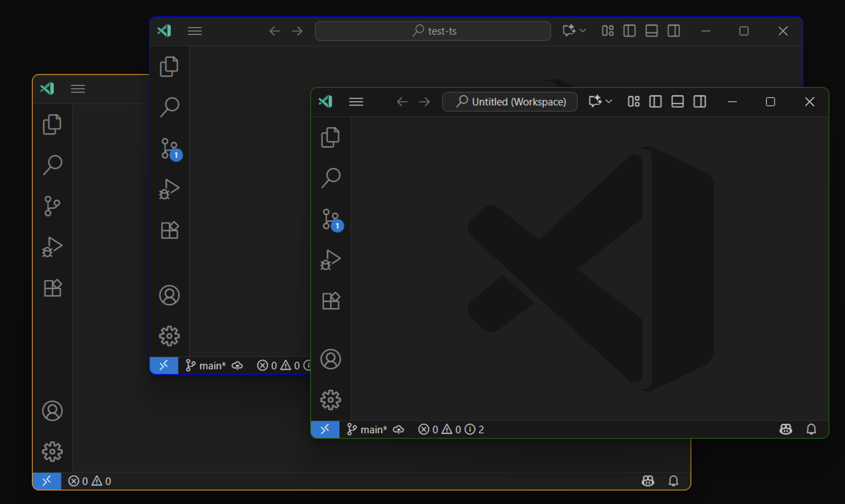Viewport: 845px width, 504px height.
Task: Toggle the secondary sidebar in the test-ts window
Action: click(674, 31)
